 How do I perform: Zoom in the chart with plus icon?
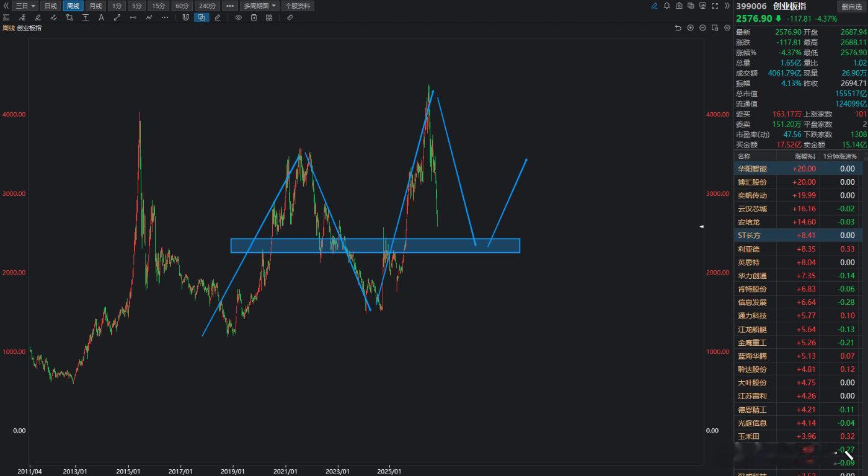690,28
